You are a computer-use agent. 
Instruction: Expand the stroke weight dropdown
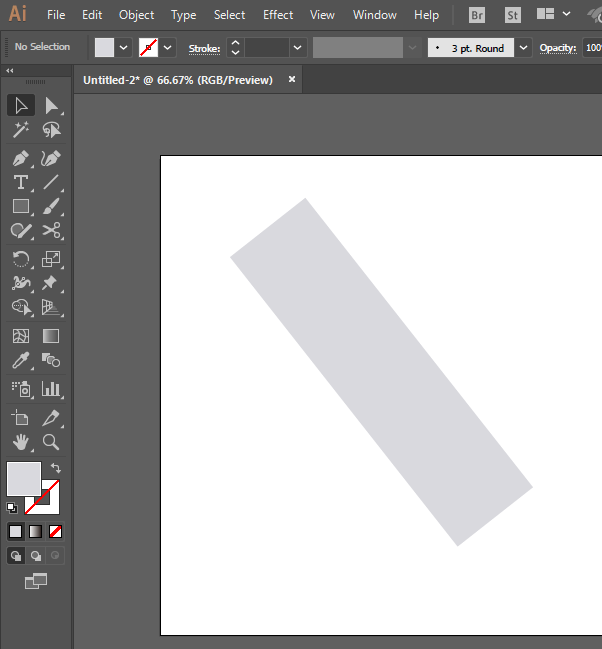click(x=298, y=47)
